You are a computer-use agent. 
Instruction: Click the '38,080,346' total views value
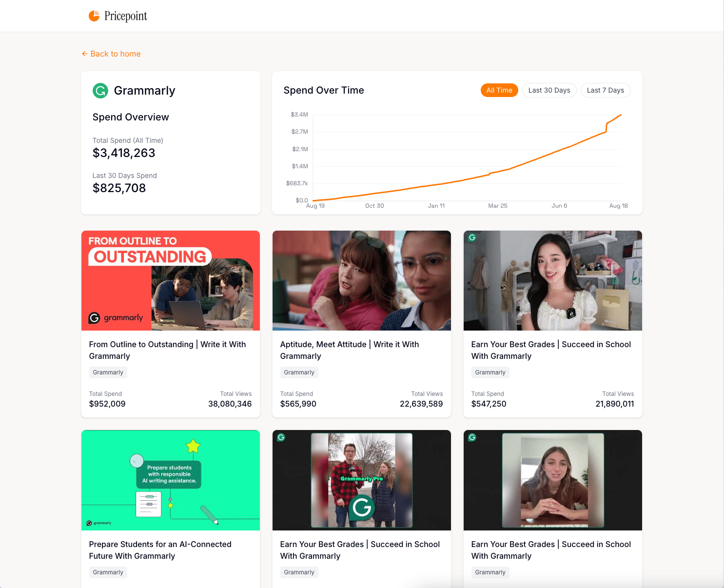(230, 404)
